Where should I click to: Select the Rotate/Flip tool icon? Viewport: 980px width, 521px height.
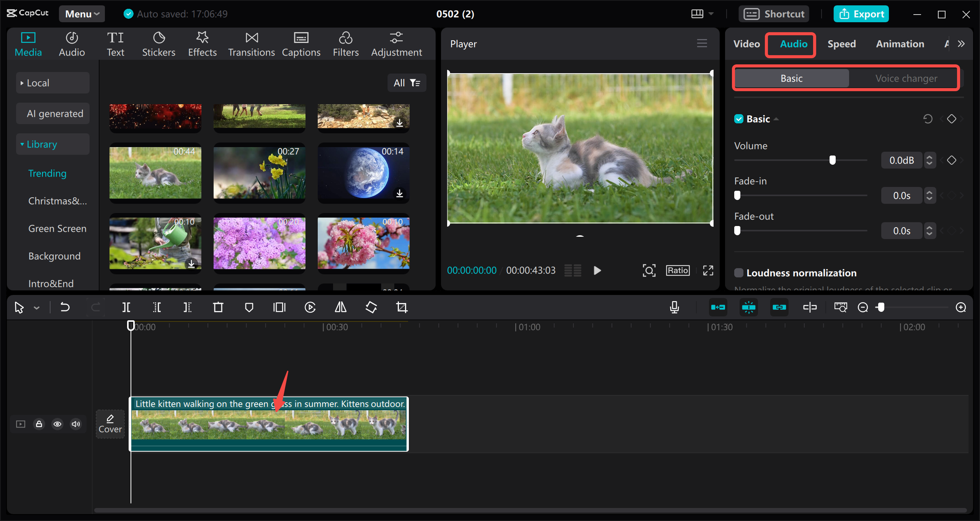click(371, 308)
